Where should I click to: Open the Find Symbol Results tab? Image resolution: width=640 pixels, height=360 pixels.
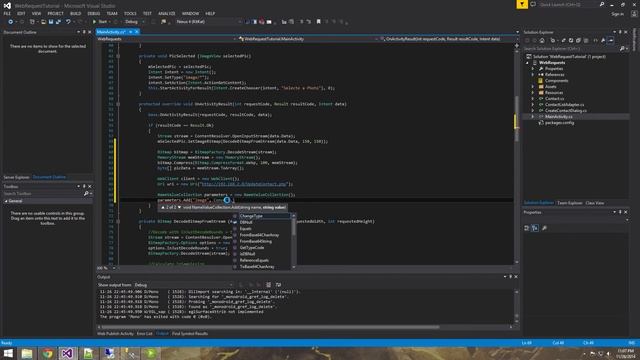(190, 333)
